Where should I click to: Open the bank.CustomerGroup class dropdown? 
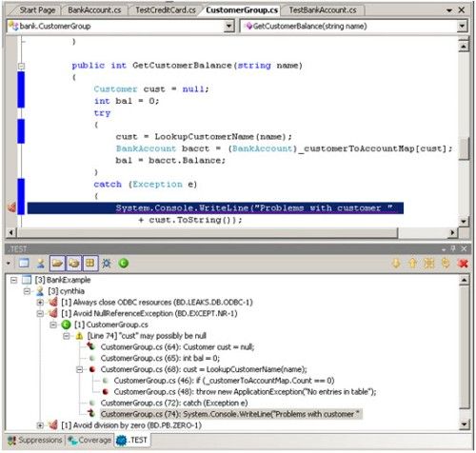pos(229,26)
